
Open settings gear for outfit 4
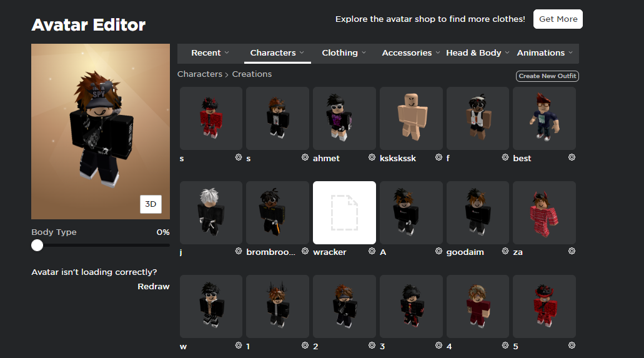(x=505, y=346)
